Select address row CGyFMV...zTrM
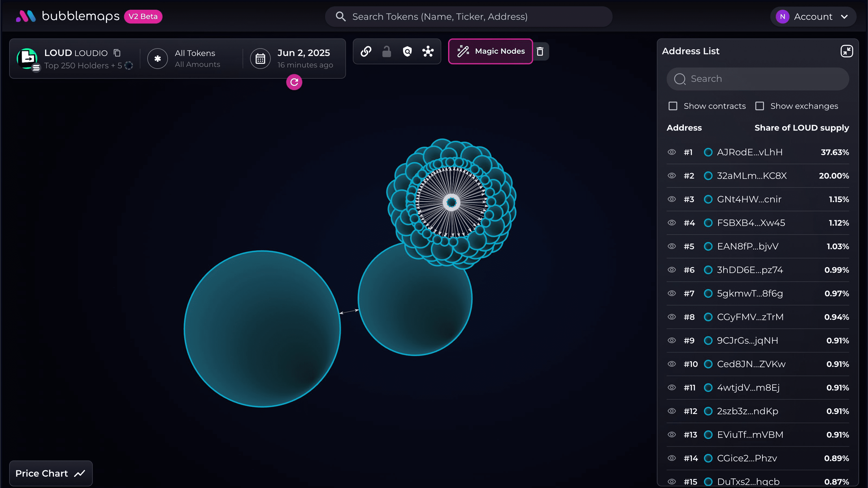The image size is (868, 488). tap(758, 317)
